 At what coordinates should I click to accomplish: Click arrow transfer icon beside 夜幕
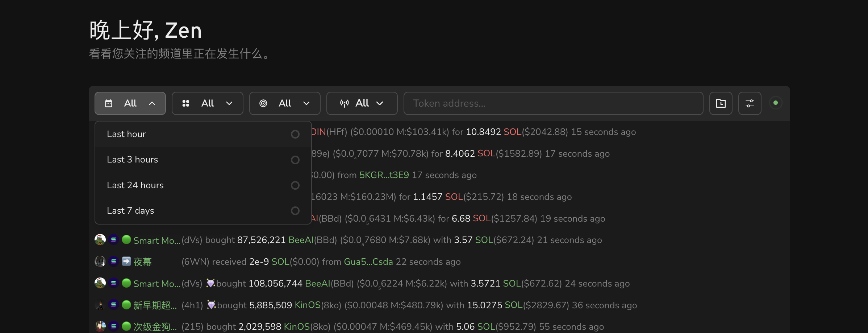tap(126, 262)
